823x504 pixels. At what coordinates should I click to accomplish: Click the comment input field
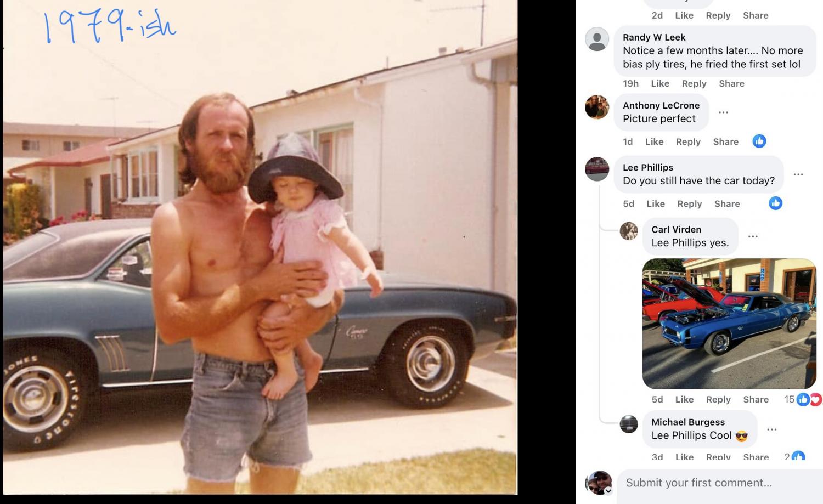tap(719, 483)
